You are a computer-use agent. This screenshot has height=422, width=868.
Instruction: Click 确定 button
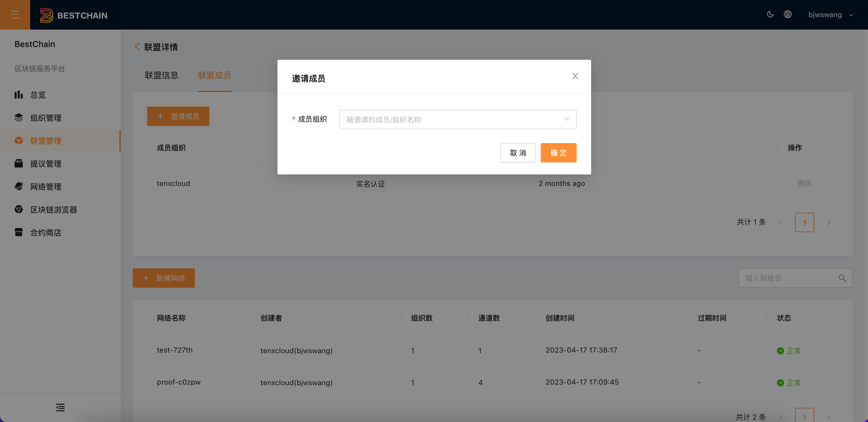point(558,153)
